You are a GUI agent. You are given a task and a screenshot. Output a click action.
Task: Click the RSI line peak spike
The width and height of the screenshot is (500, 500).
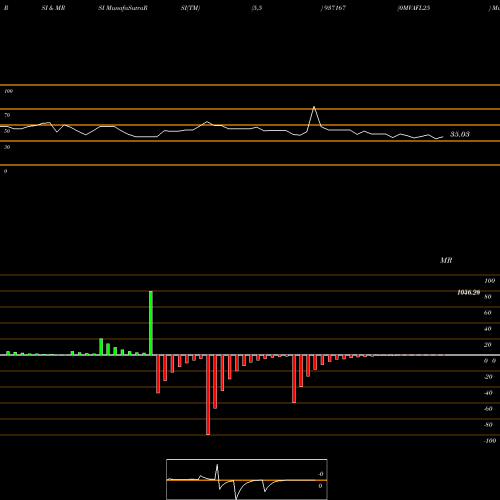click(x=314, y=107)
